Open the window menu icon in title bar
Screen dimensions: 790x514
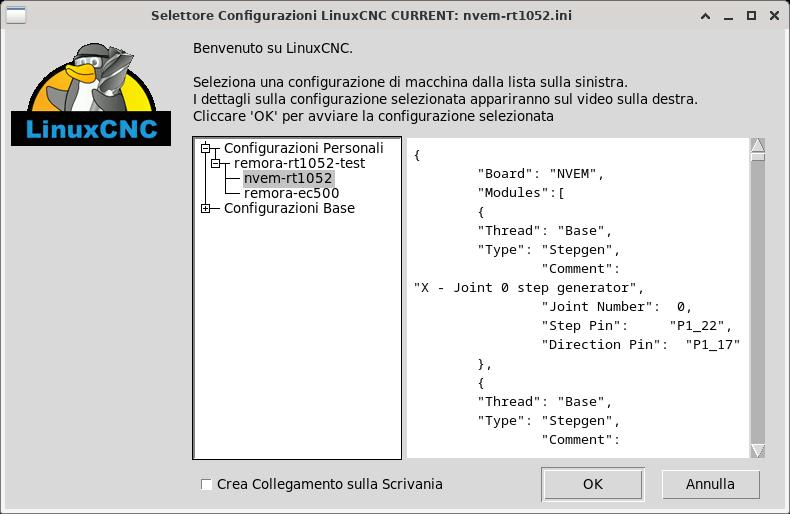[16, 15]
